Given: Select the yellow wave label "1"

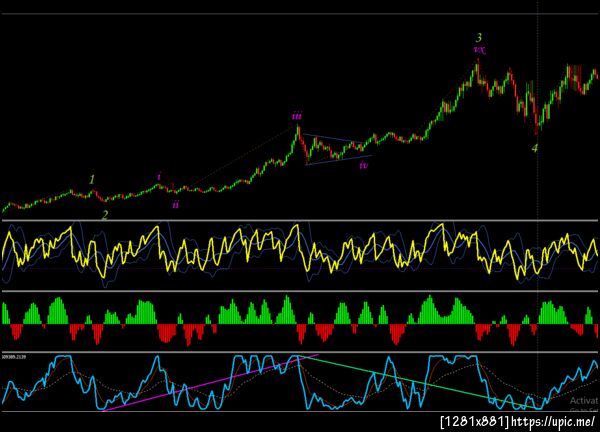Looking at the screenshot, I should point(92,179).
